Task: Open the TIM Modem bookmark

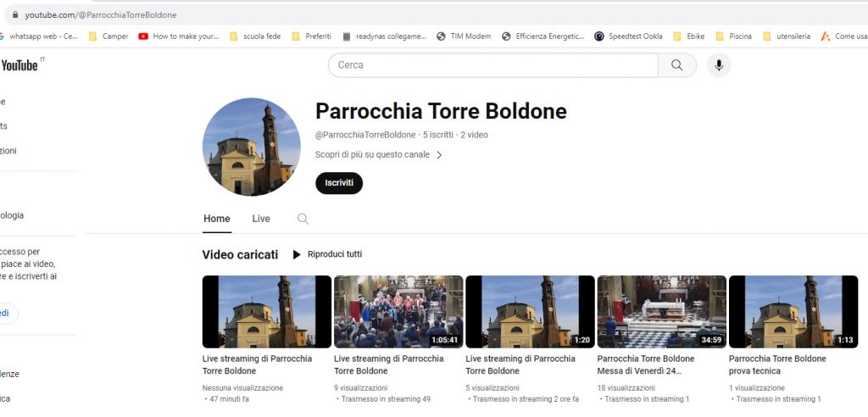Action: pyautogui.click(x=464, y=36)
